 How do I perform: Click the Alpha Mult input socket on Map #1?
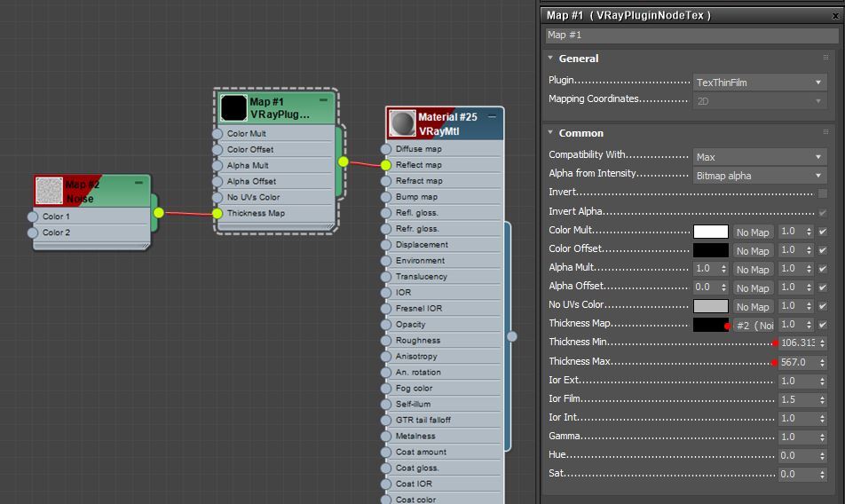pos(217,165)
